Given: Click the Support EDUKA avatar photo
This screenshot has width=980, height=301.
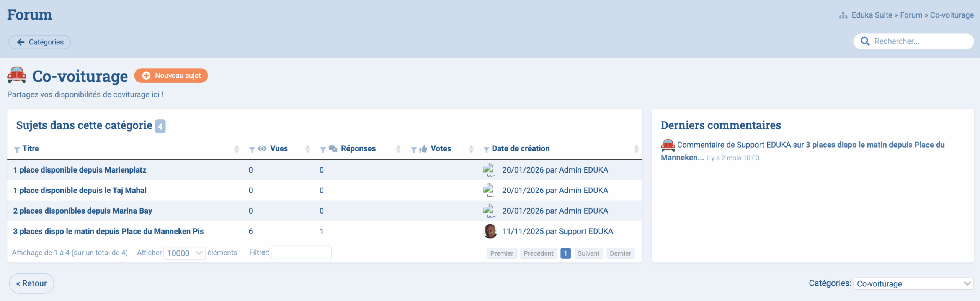Looking at the screenshot, I should 490,231.
